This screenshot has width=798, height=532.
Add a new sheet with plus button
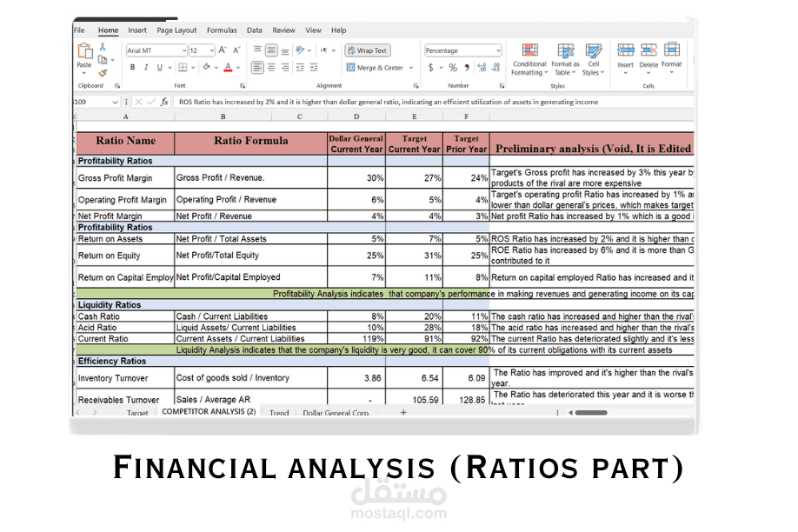point(403,412)
